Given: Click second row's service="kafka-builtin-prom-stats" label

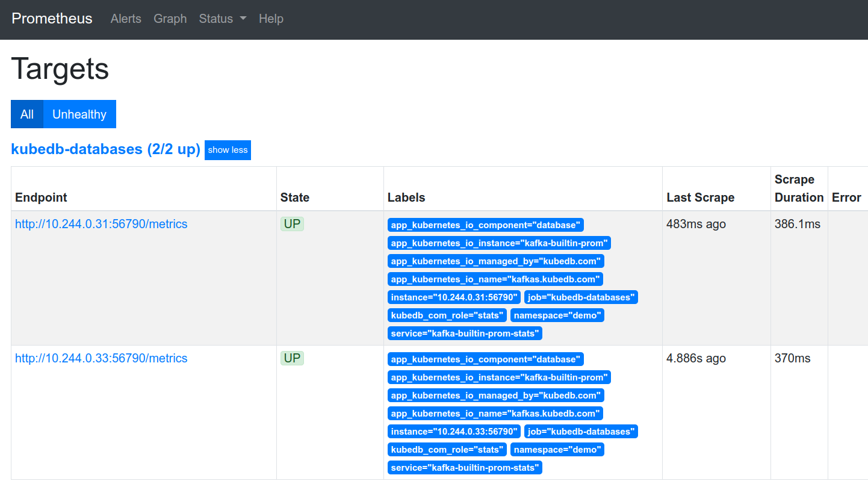Looking at the screenshot, I should (x=465, y=468).
